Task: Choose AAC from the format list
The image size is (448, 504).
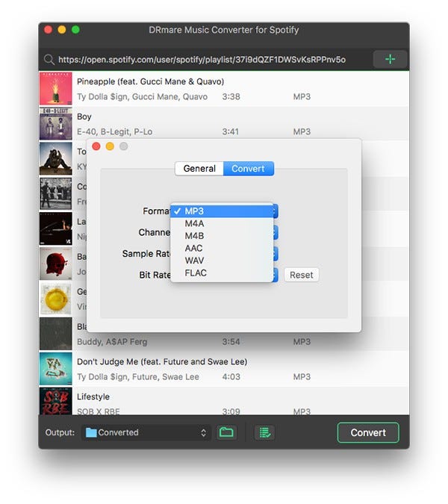Action: 222,248
